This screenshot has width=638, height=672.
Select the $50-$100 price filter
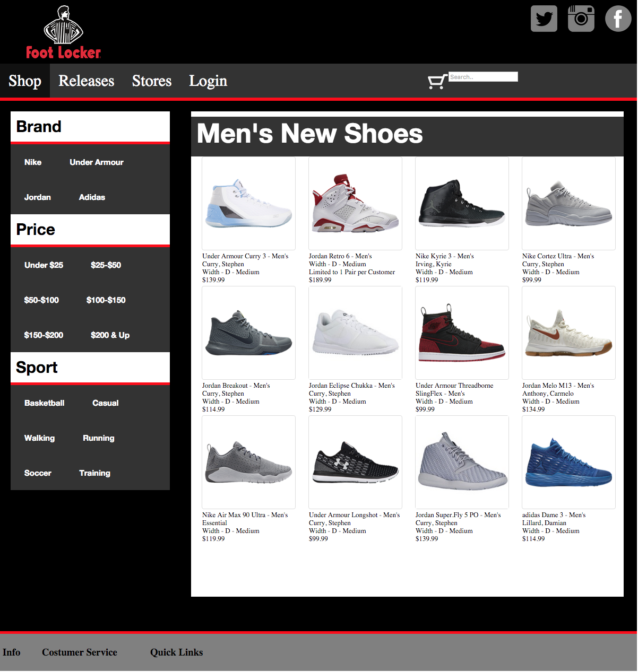pyautogui.click(x=41, y=300)
